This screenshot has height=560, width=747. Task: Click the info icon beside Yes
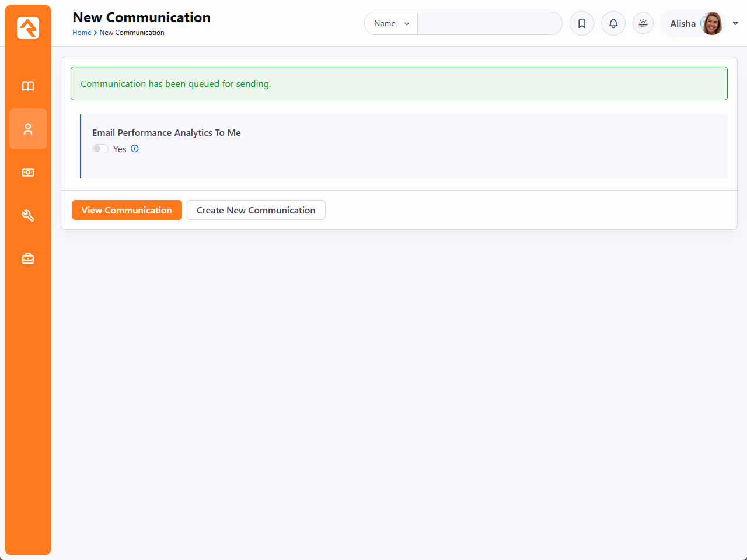[x=135, y=149]
